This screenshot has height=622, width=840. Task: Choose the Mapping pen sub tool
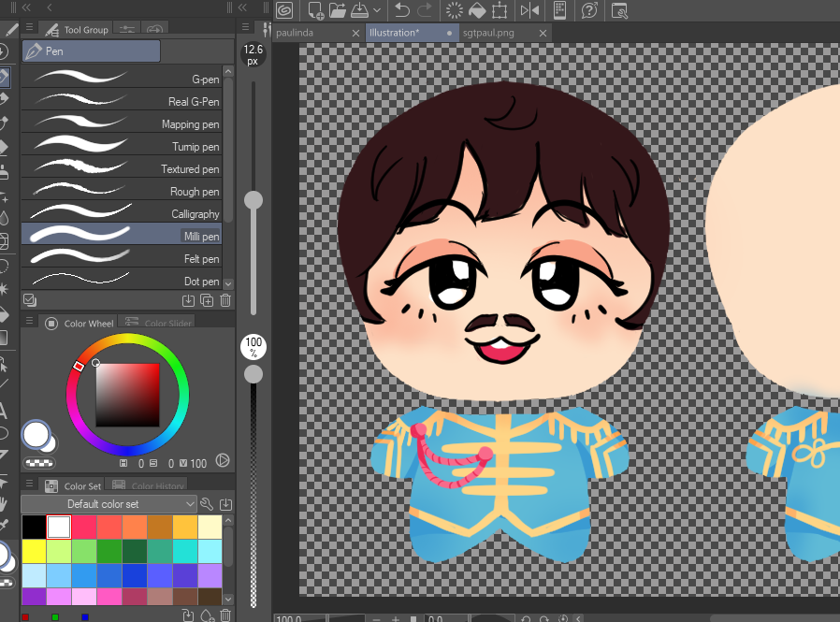[122, 123]
